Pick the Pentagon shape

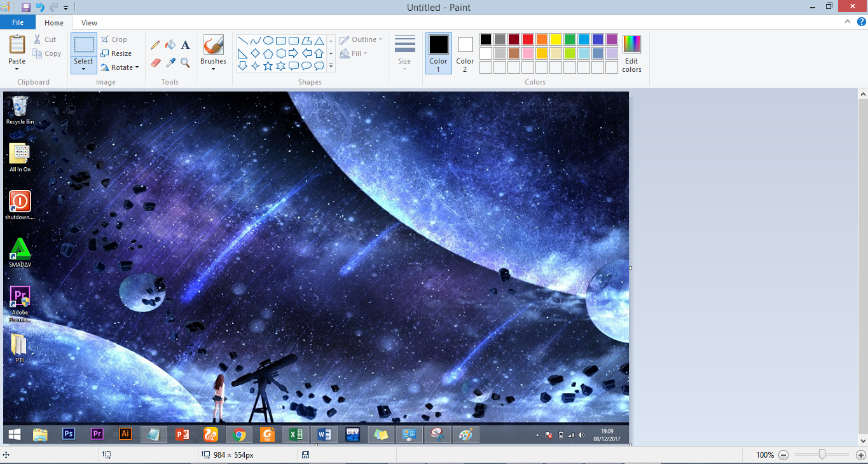[x=268, y=53]
